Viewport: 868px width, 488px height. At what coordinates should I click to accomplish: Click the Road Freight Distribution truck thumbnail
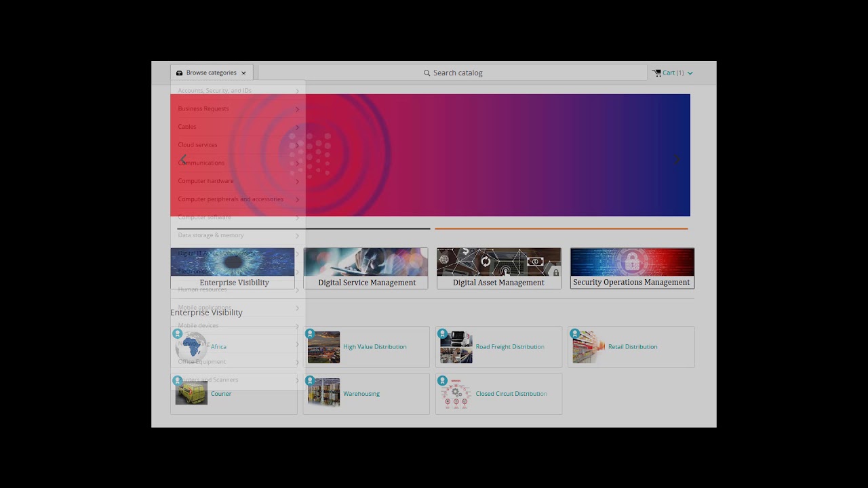point(456,347)
